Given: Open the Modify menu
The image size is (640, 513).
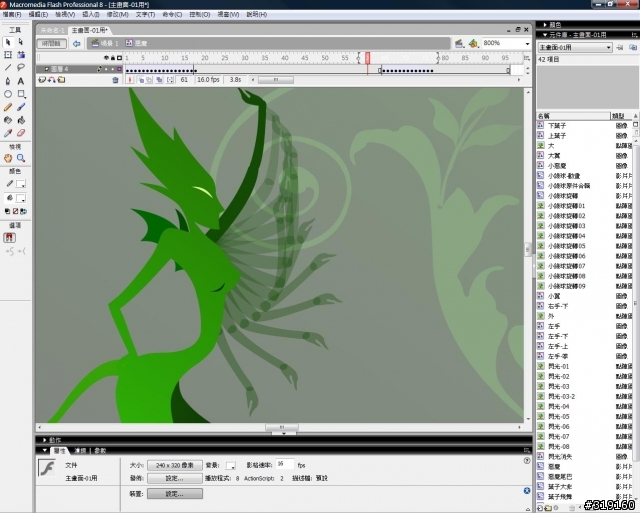Looking at the screenshot, I should coord(118,15).
